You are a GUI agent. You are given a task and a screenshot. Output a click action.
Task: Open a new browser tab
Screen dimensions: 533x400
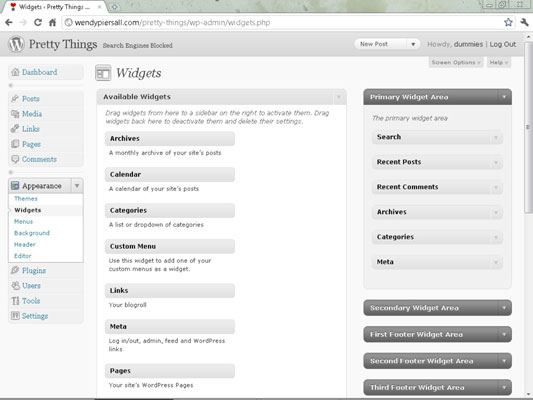pos(115,7)
